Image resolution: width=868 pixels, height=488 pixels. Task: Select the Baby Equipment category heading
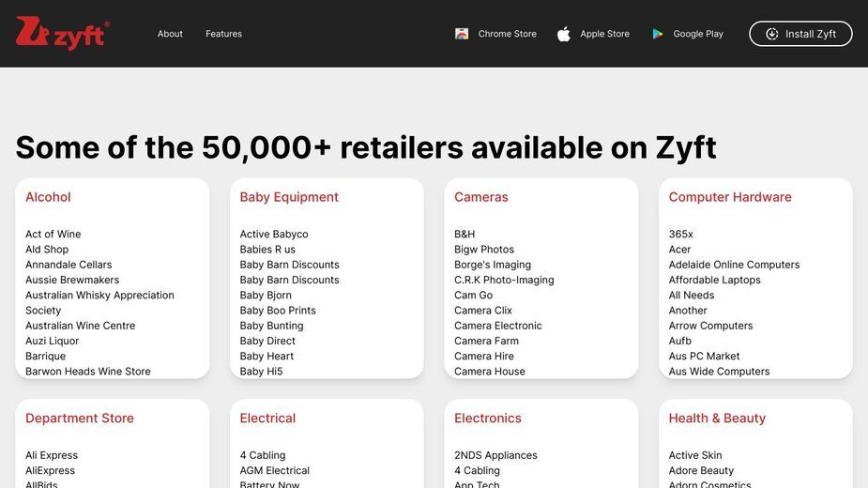tap(289, 197)
